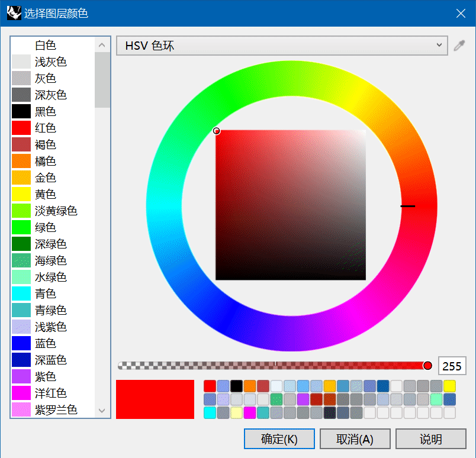Pick the pale yellow swatch in the palette

coord(236,413)
